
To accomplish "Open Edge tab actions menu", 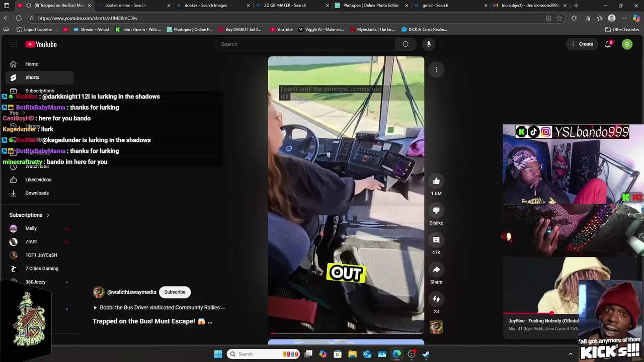I will click(x=7, y=6).
